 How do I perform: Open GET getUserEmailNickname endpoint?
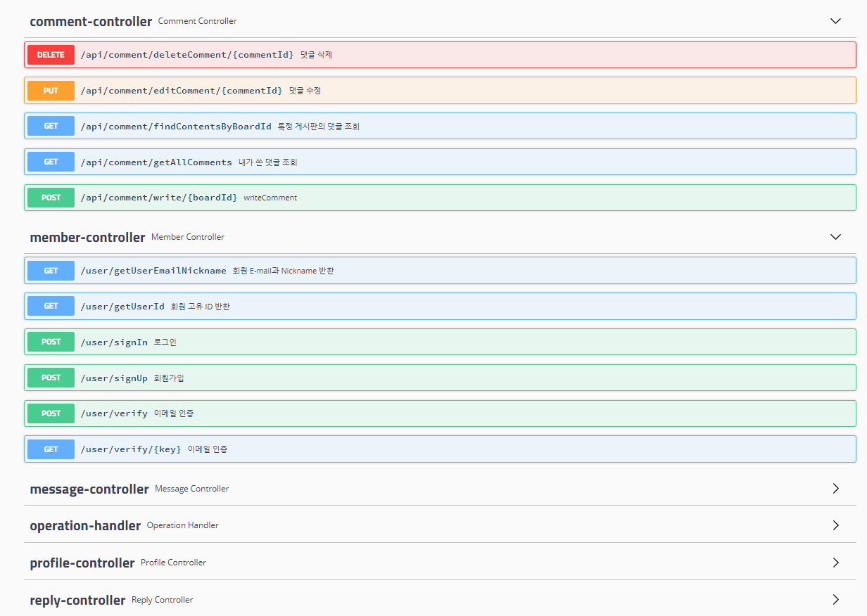click(x=153, y=271)
